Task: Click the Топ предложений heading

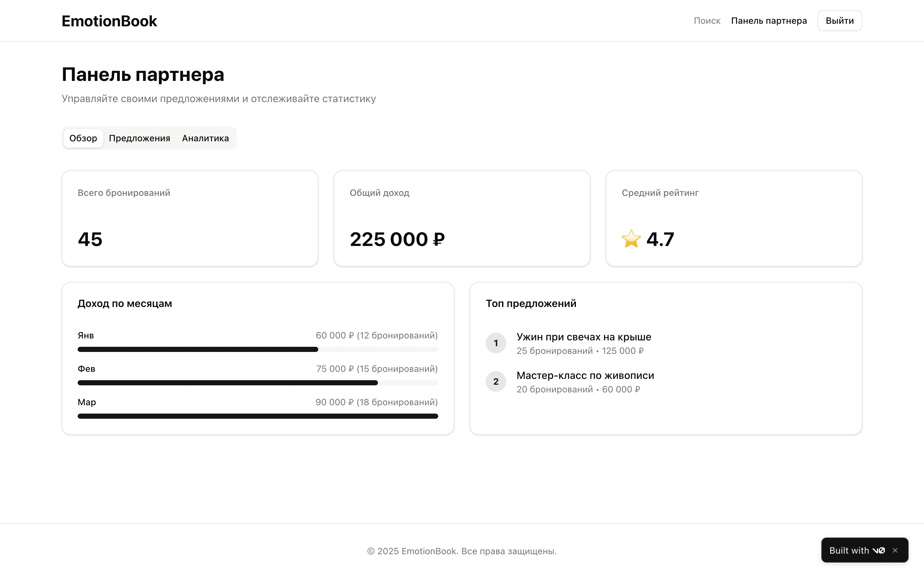Action: coord(531,303)
